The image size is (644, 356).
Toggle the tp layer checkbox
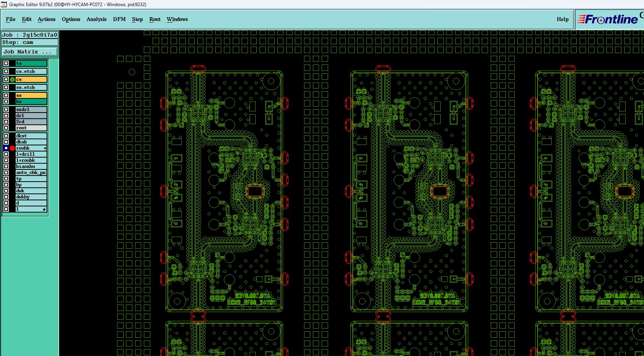pyautogui.click(x=6, y=179)
